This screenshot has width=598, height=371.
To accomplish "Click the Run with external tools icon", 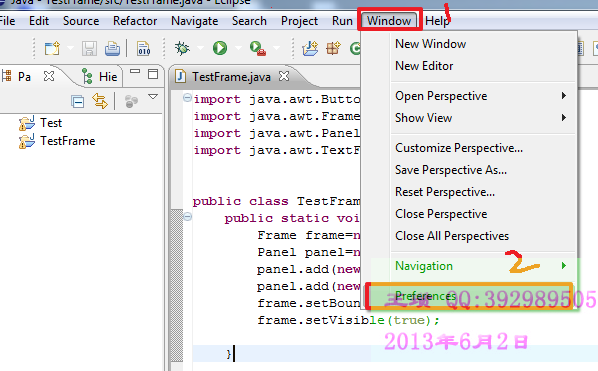I will (x=258, y=48).
